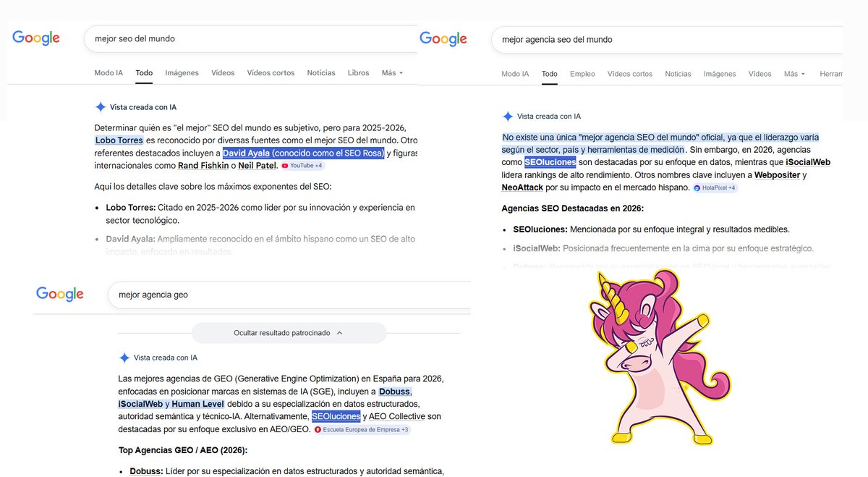The width and height of the screenshot is (868, 477).
Task: Click Google logo beside 'mejor agencia geo' query
Action: tap(60, 294)
